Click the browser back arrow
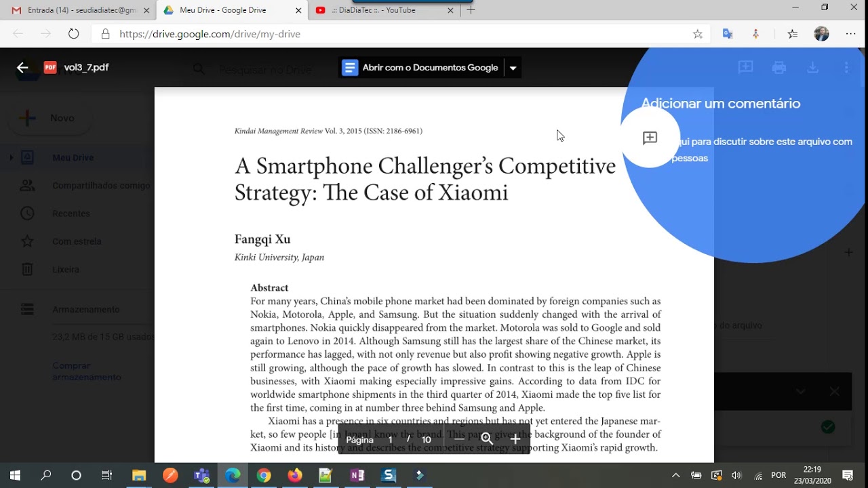The width and height of the screenshot is (868, 488). coord(18,34)
